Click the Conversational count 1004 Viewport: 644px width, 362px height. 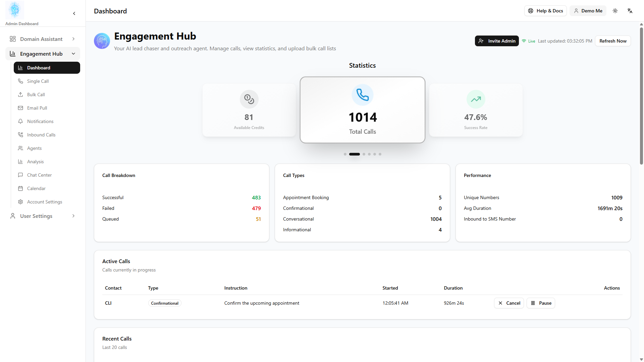pyautogui.click(x=436, y=219)
